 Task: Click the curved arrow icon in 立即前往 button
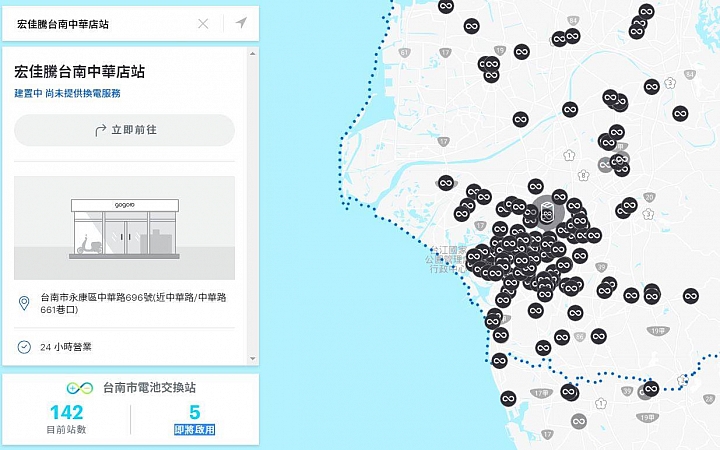pos(100,130)
